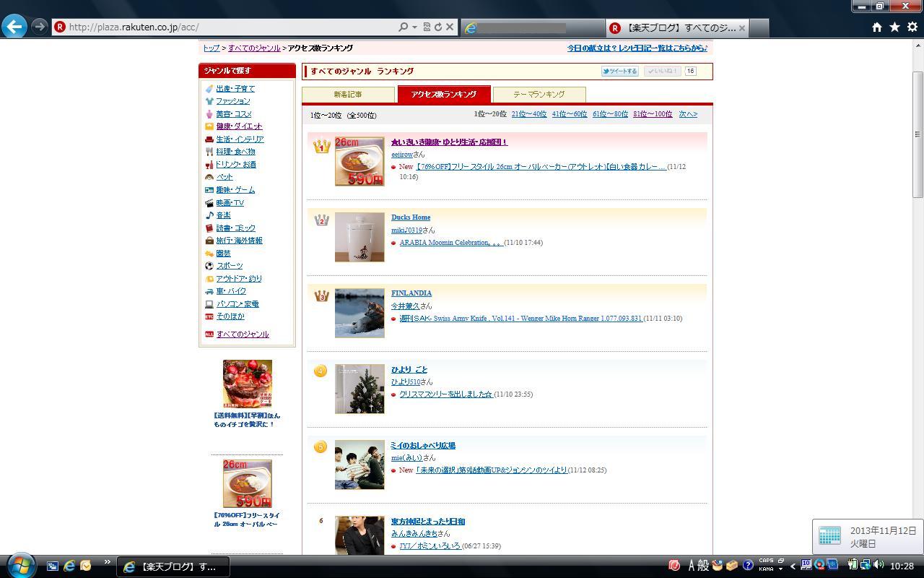The image size is (924, 578).
Task: Click the browser Home icon
Action: (876, 27)
